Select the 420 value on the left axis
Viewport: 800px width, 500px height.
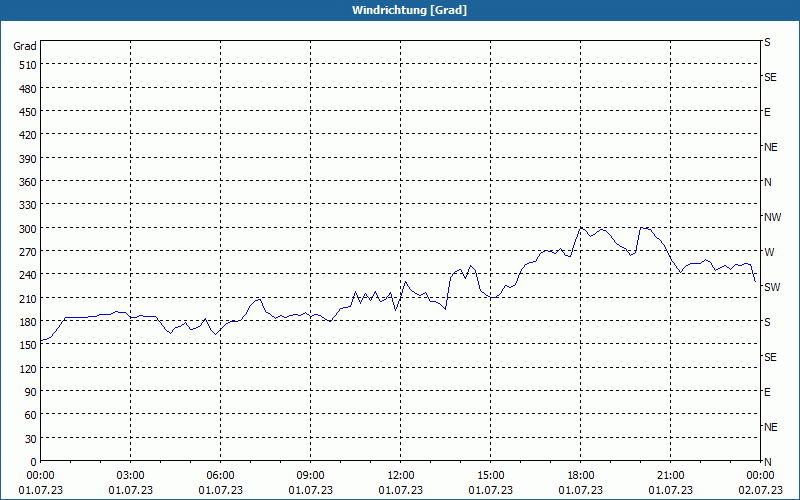tap(28, 136)
